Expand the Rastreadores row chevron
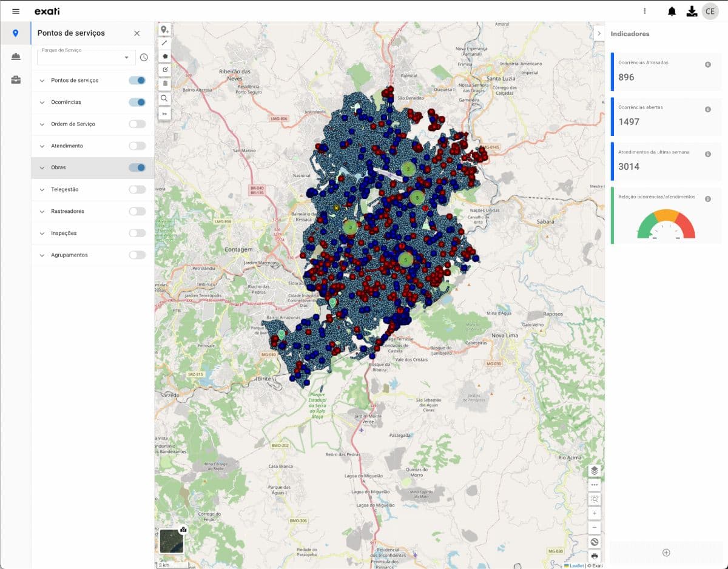Image resolution: width=728 pixels, height=569 pixels. tap(42, 212)
